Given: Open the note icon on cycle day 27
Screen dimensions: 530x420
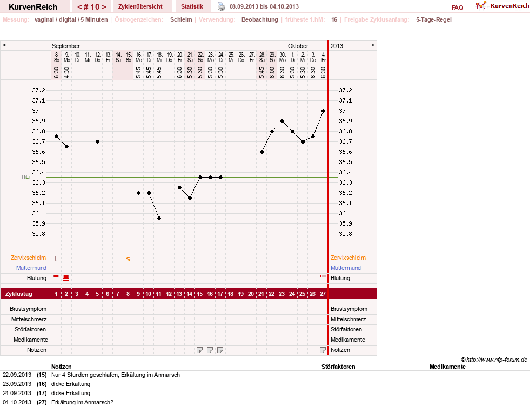Looking at the screenshot, I should coord(323,350).
